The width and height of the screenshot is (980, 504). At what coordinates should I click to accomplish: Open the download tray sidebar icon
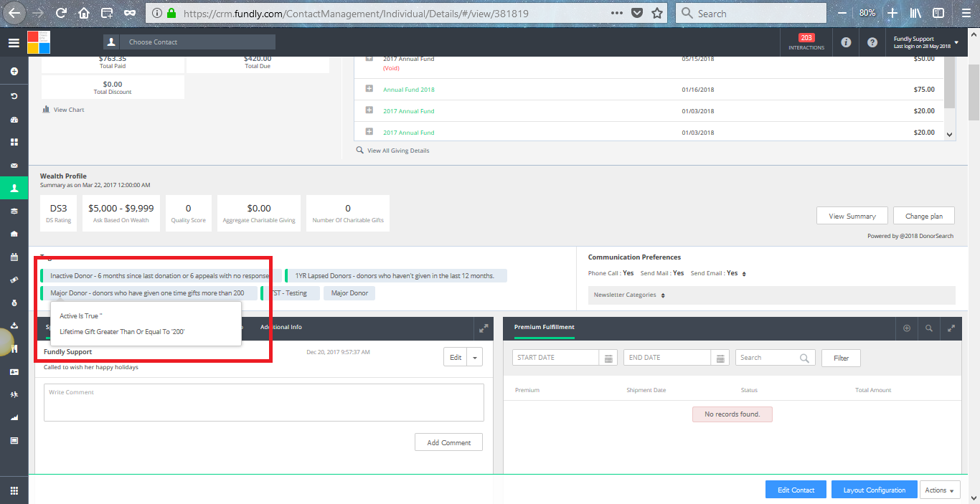pyautogui.click(x=14, y=325)
